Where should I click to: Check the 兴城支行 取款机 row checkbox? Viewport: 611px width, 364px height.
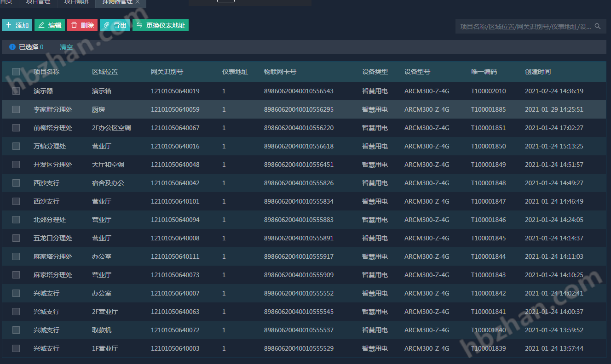point(16,330)
